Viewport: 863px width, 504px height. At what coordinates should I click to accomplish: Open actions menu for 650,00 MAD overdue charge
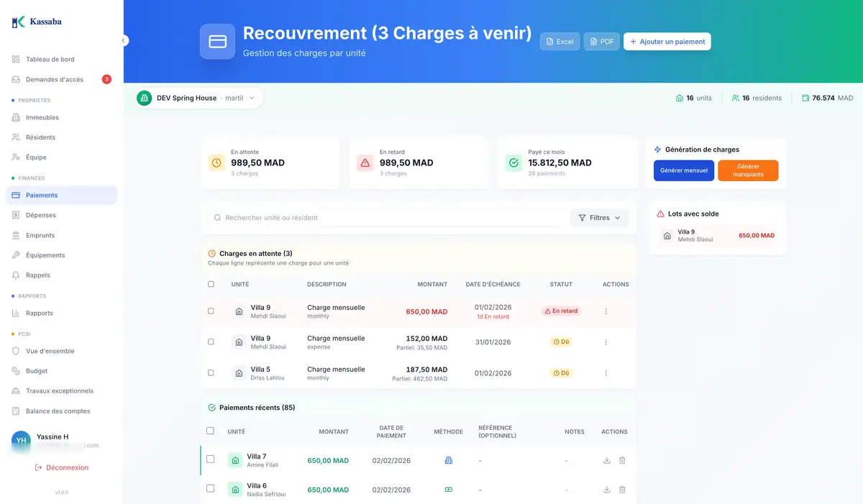click(606, 311)
